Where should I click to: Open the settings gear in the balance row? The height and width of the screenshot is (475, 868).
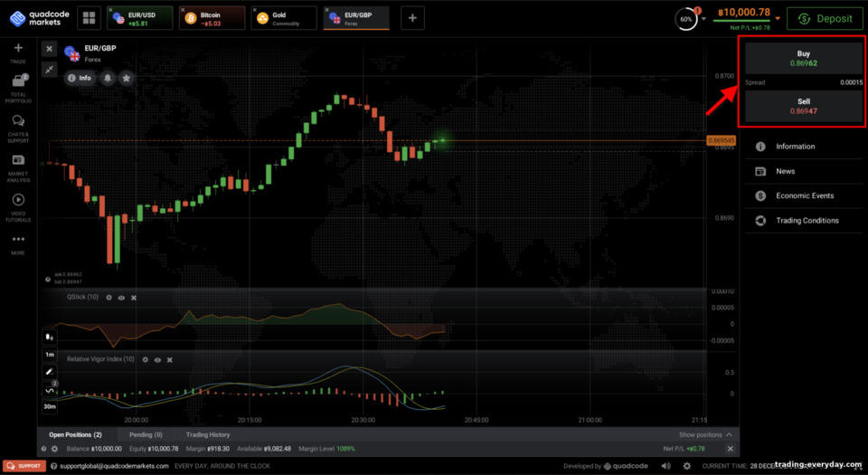(55, 449)
